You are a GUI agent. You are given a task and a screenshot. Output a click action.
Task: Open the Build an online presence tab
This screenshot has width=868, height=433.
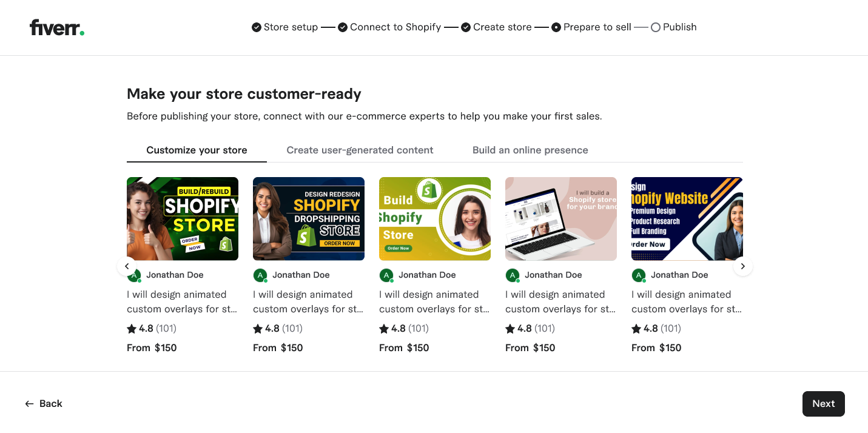click(x=530, y=150)
